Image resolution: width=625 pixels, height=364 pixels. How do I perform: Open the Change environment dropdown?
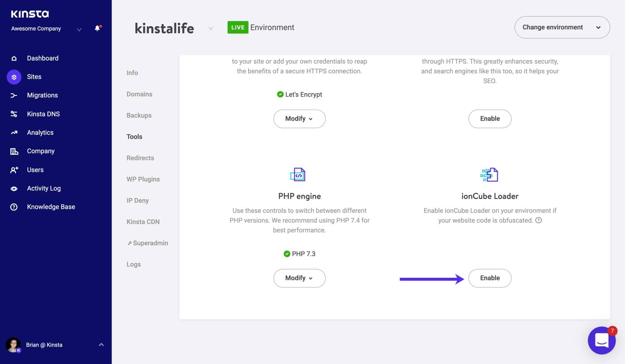coord(562,27)
